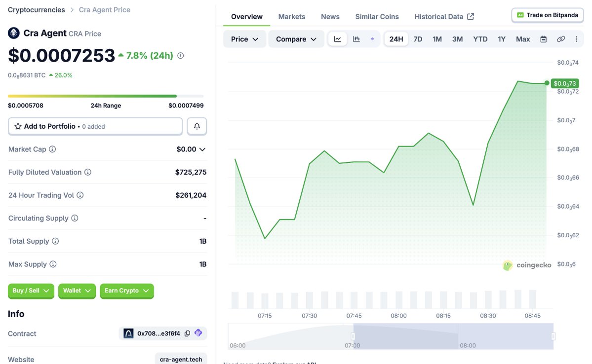The height and width of the screenshot is (364, 592).
Task: Click the Max Supply info icon
Action: click(53, 264)
